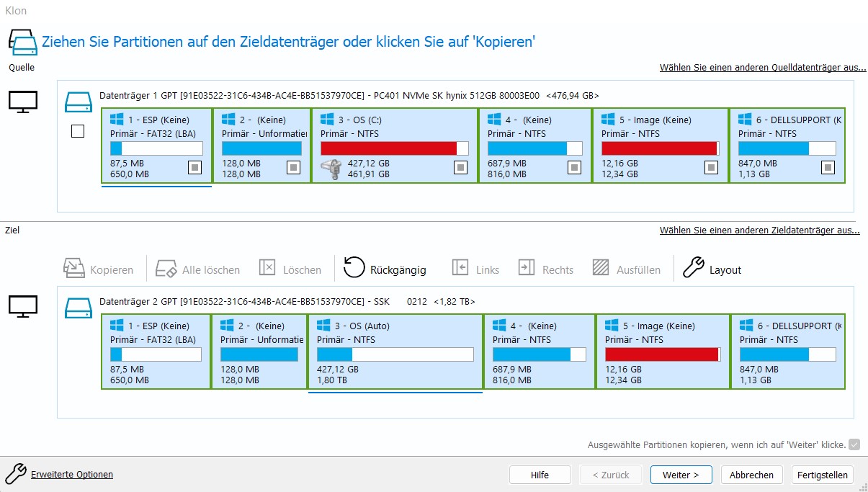Toggle 'Ausgewählte Partitionen kopieren' checkbox
This screenshot has height=492, width=868.
[x=854, y=444]
